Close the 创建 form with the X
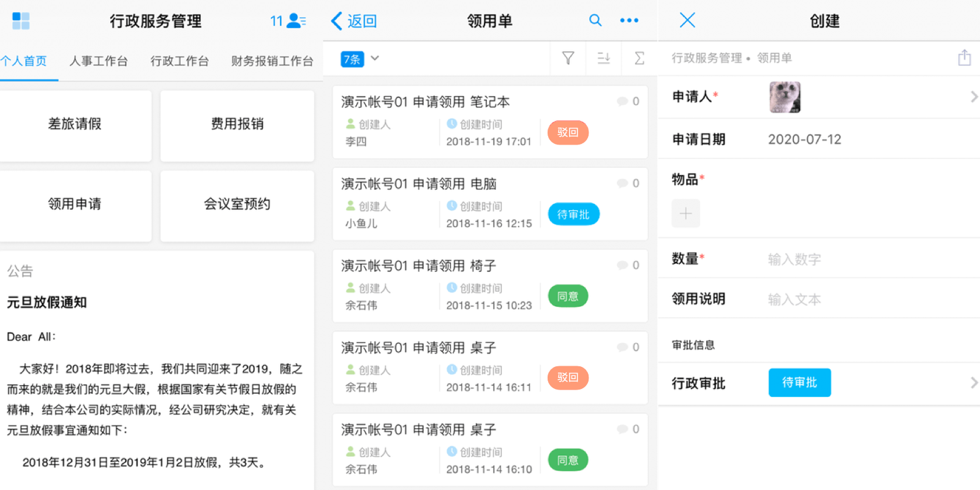 (x=687, y=20)
